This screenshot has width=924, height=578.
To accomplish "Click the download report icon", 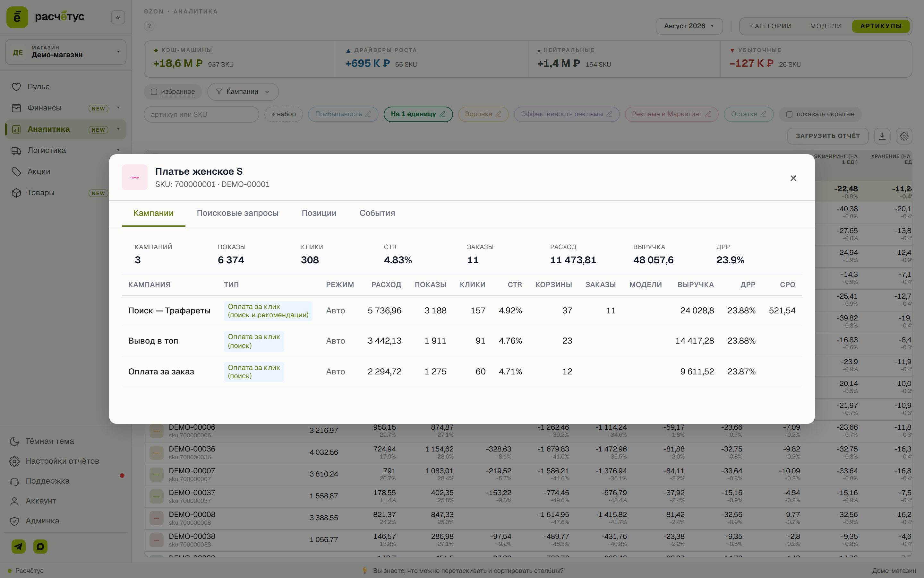I will click(x=882, y=136).
